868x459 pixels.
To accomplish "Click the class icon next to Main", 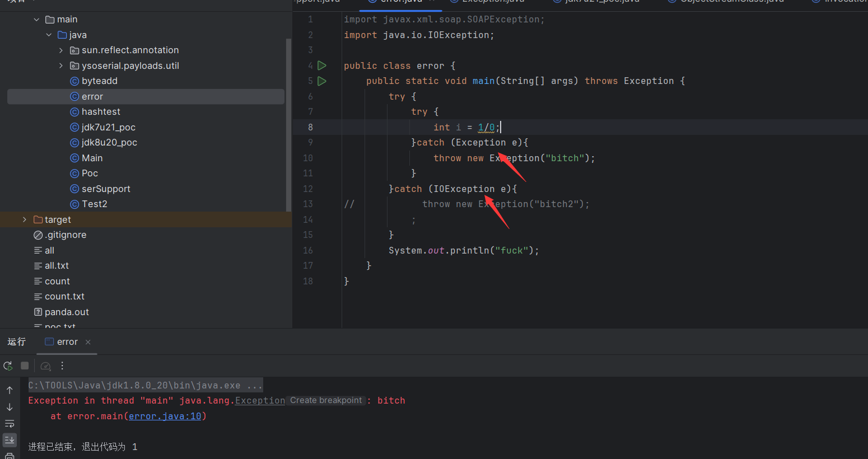I will (74, 158).
